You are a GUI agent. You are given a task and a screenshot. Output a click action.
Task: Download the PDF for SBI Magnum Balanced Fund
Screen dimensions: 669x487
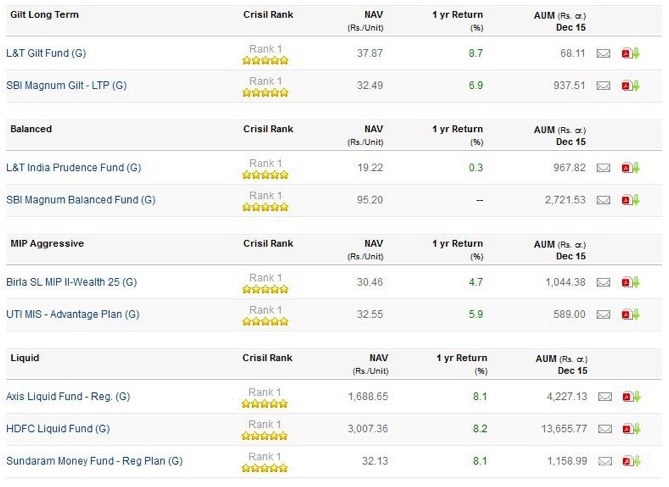630,200
